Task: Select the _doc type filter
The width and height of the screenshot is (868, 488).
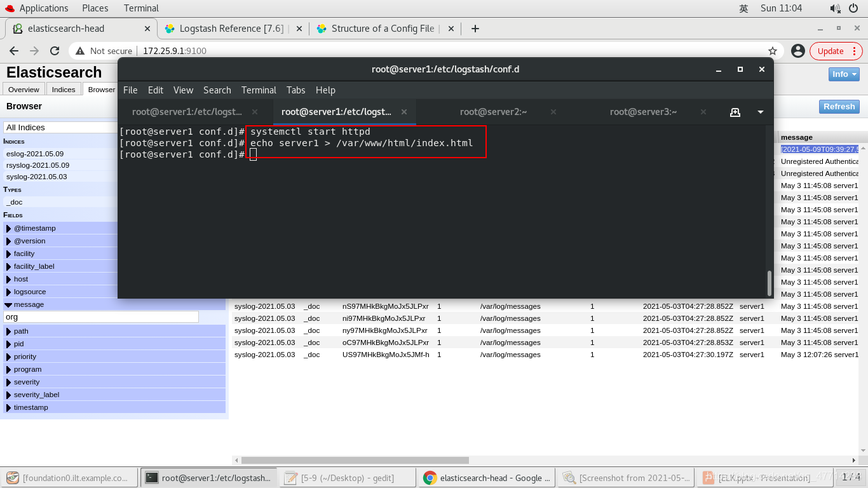Action: click(14, 202)
